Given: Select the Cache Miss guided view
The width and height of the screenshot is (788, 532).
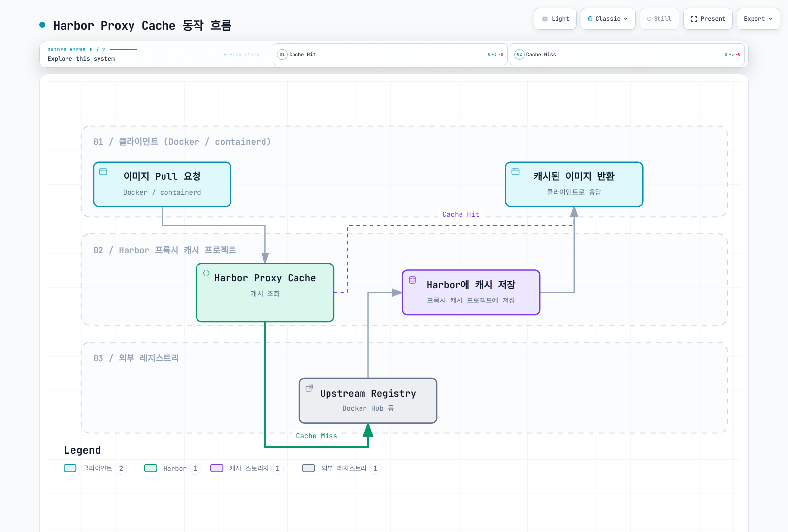Looking at the screenshot, I should pyautogui.click(x=627, y=55).
